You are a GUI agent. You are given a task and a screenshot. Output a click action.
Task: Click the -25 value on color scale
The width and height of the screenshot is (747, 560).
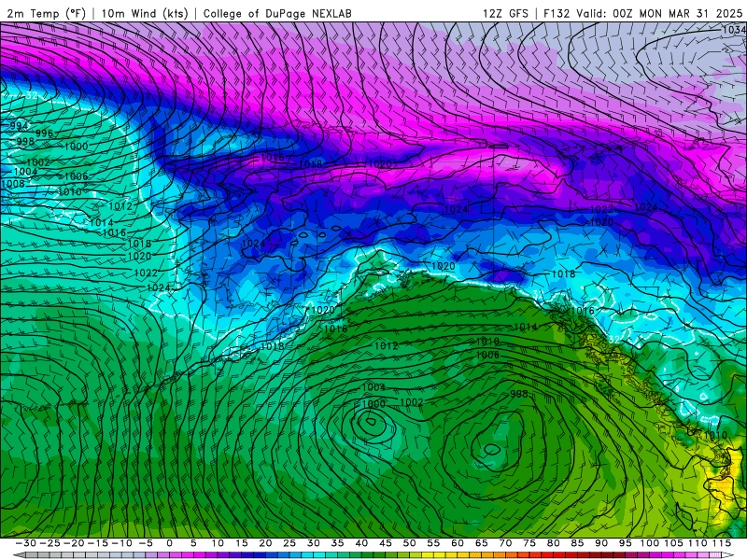coord(49,543)
